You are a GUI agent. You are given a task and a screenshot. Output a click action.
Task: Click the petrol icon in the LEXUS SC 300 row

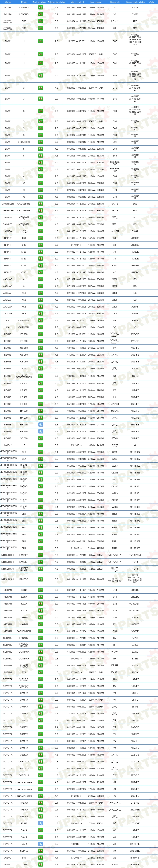pyautogui.click(x=40, y=438)
